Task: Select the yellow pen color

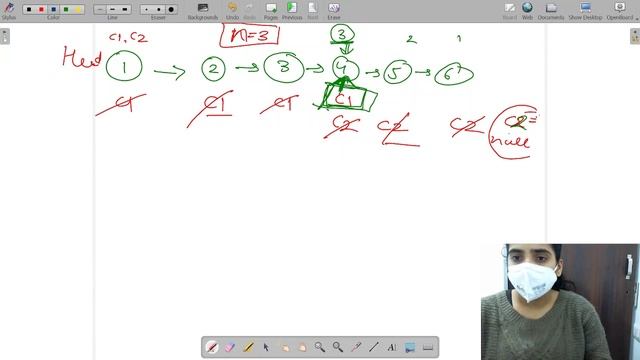Action: click(78, 9)
